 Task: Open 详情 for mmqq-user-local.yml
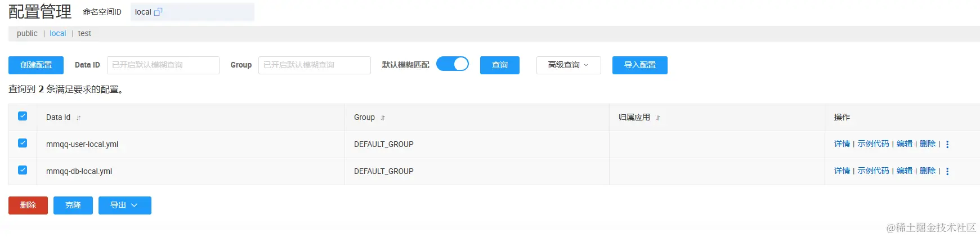842,144
